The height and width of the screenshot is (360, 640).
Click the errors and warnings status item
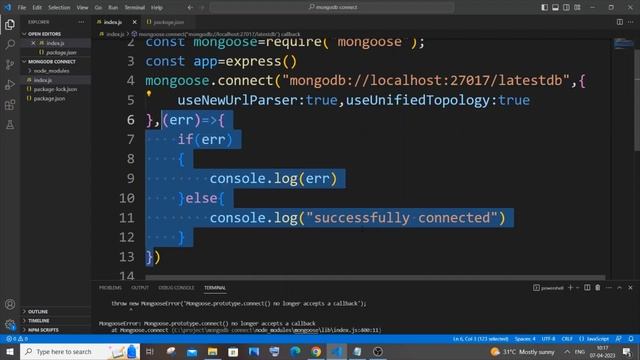(17, 339)
